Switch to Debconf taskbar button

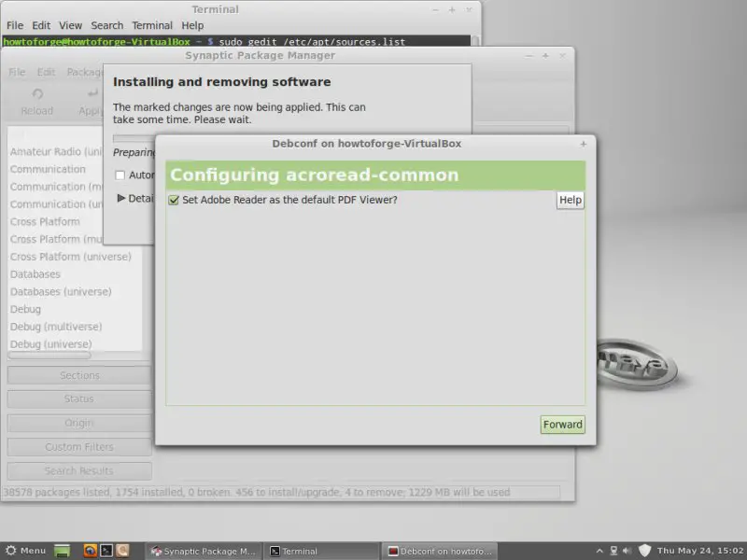[x=439, y=551]
